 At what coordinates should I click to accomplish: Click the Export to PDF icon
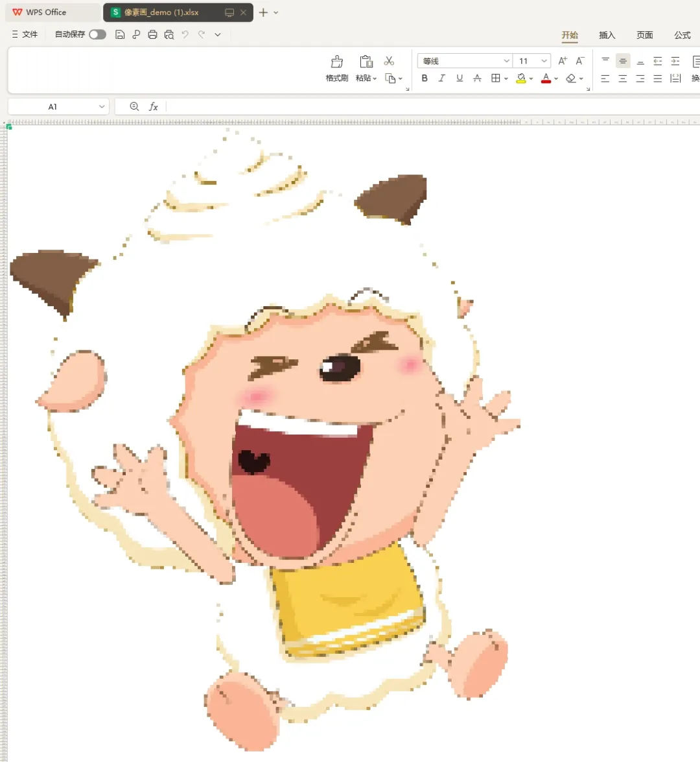click(x=136, y=34)
